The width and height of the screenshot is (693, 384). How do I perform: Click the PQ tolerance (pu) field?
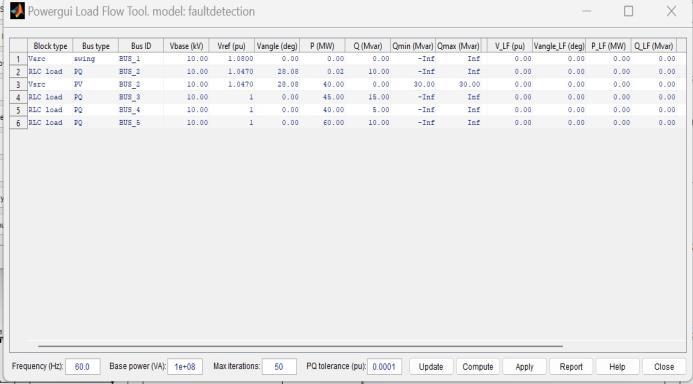[x=384, y=367]
